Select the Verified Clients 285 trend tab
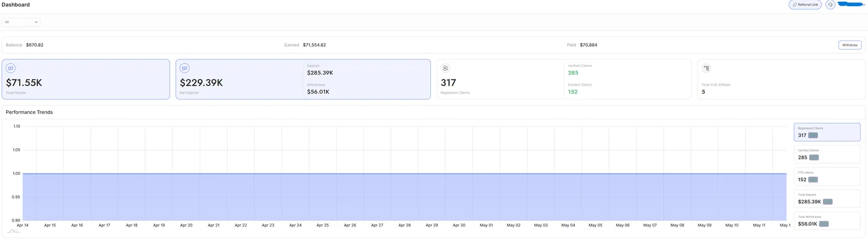 (x=827, y=154)
